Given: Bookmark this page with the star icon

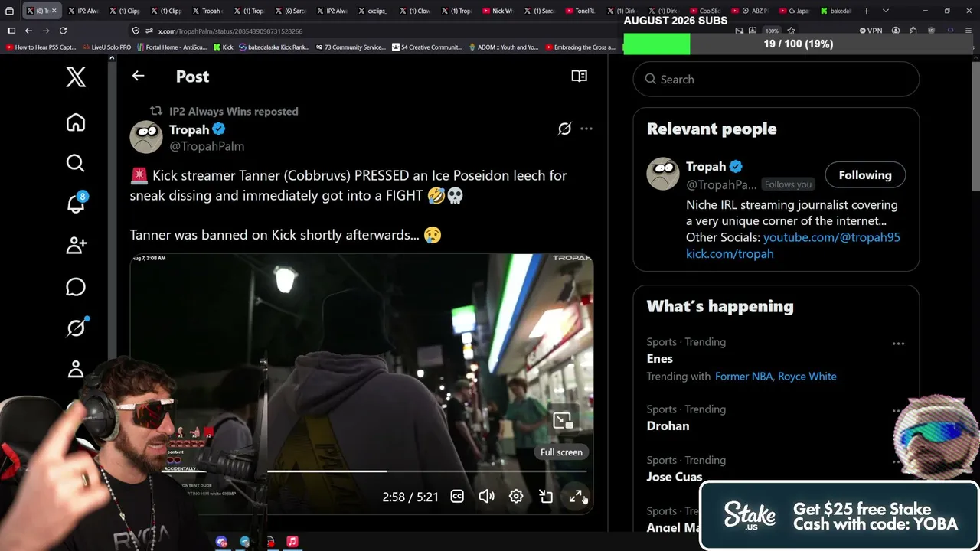Looking at the screenshot, I should click(x=791, y=31).
